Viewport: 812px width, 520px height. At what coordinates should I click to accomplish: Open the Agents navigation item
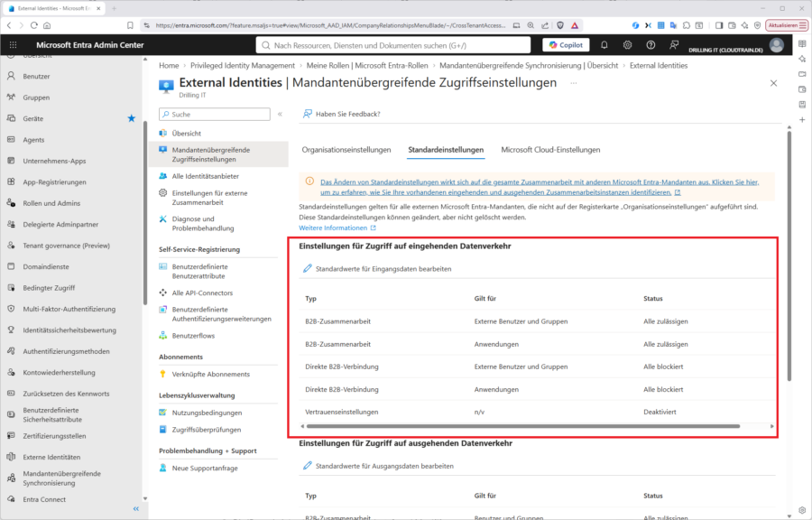(33, 140)
